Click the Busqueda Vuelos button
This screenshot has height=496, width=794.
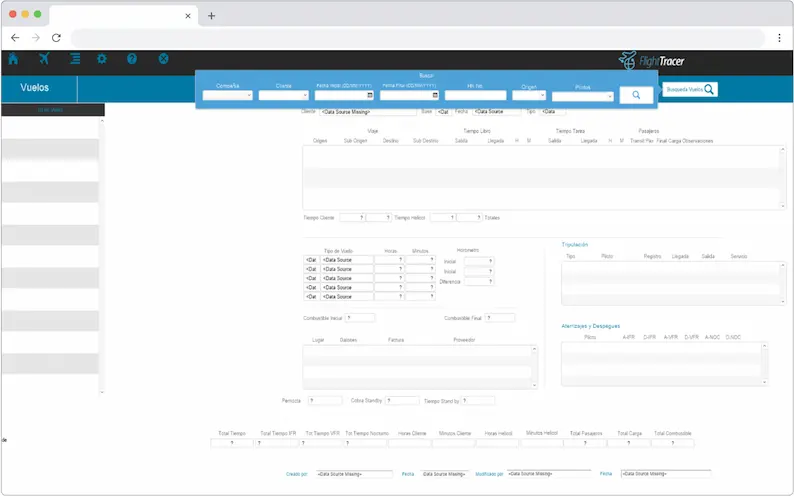[691, 89]
